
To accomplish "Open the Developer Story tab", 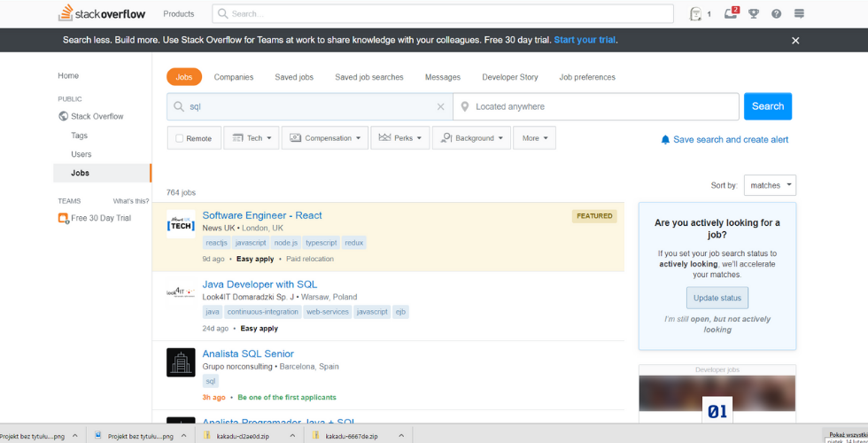I will click(510, 77).
